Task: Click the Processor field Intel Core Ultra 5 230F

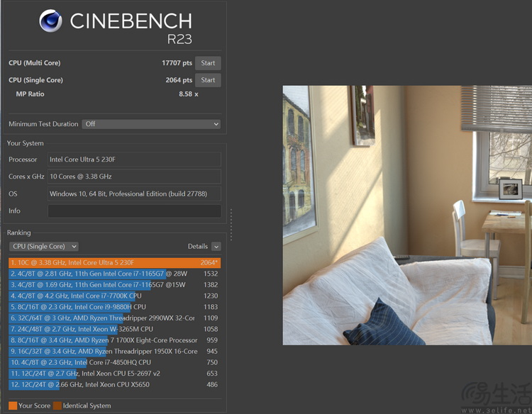Action: pos(134,160)
